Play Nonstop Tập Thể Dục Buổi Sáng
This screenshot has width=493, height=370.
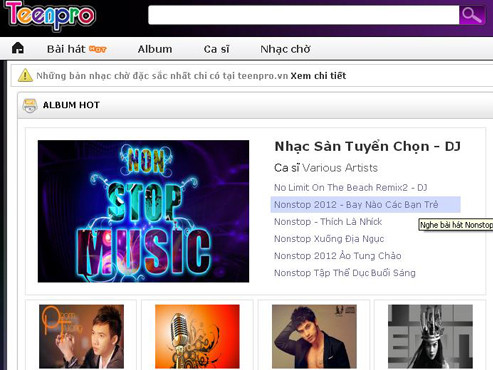345,273
